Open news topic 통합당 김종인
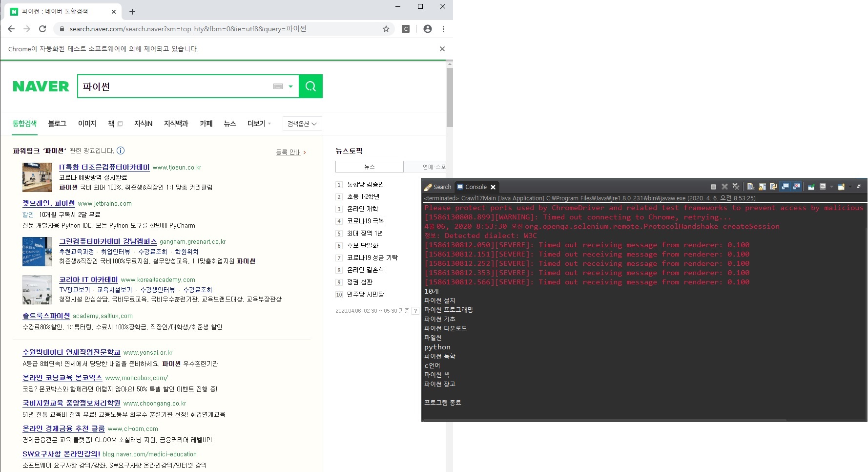This screenshot has height=472, width=868. point(366,184)
